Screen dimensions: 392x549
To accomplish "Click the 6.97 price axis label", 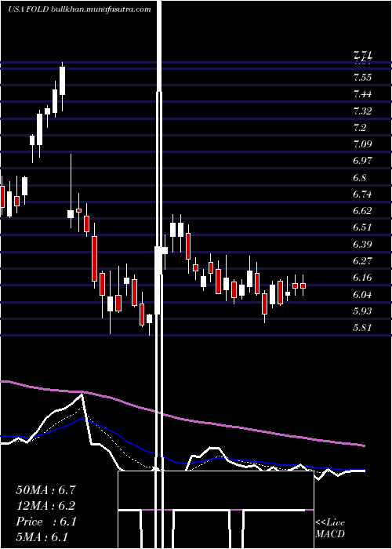I will point(362,161).
